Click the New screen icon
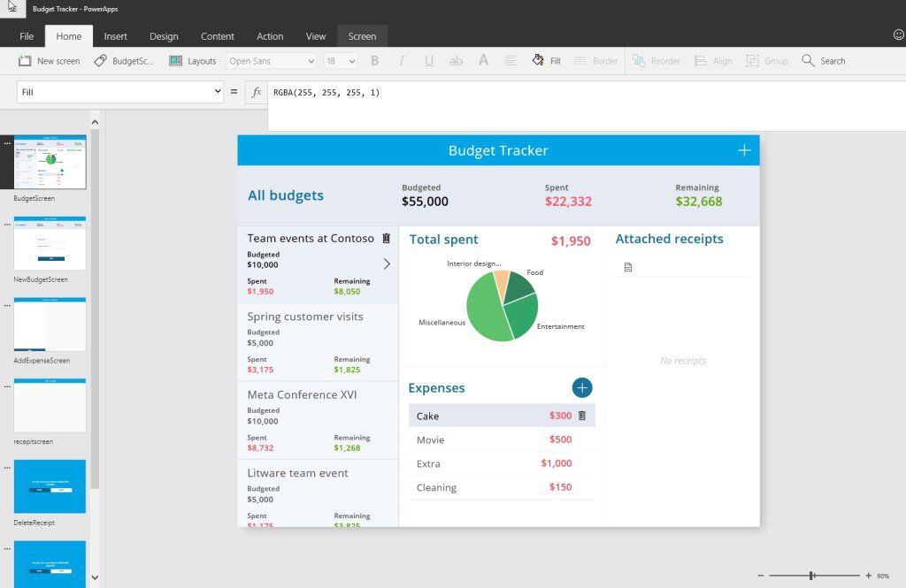The image size is (906, 588). pyautogui.click(x=25, y=61)
